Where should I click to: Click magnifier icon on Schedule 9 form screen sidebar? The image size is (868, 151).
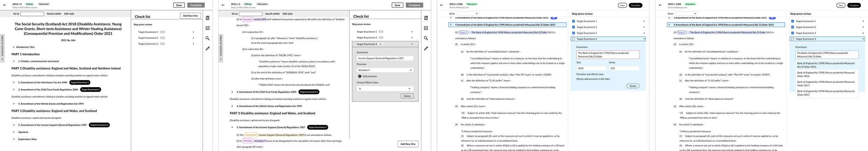(x=426, y=38)
